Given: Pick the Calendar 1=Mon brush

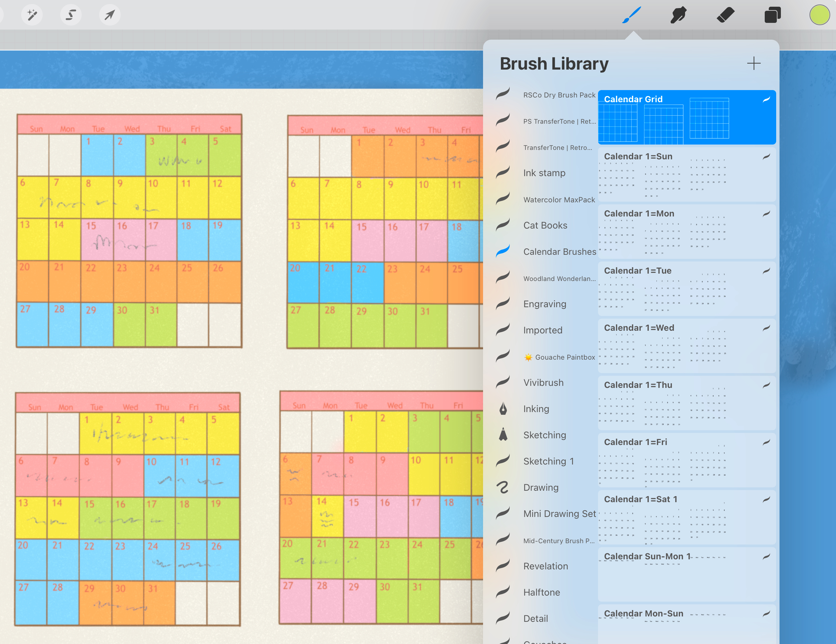Looking at the screenshot, I should [x=687, y=232].
